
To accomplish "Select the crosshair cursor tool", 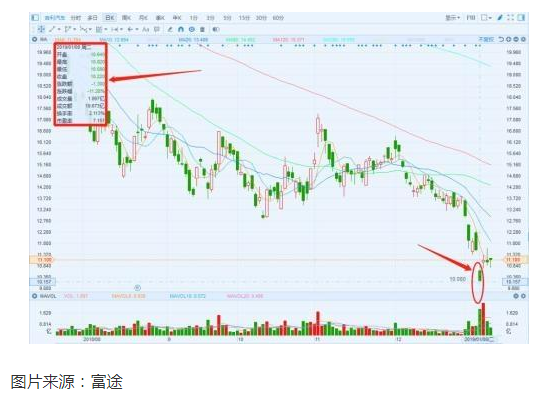I will coord(42,29).
